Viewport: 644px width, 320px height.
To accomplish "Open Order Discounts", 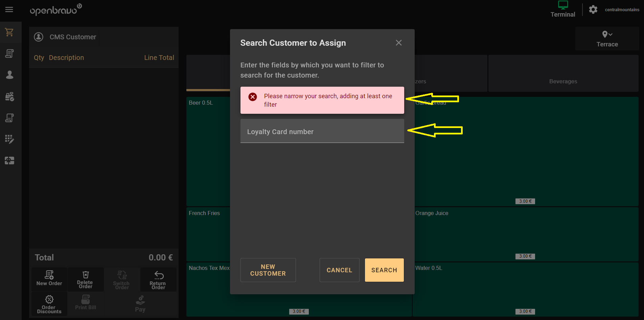I will pyautogui.click(x=49, y=304).
